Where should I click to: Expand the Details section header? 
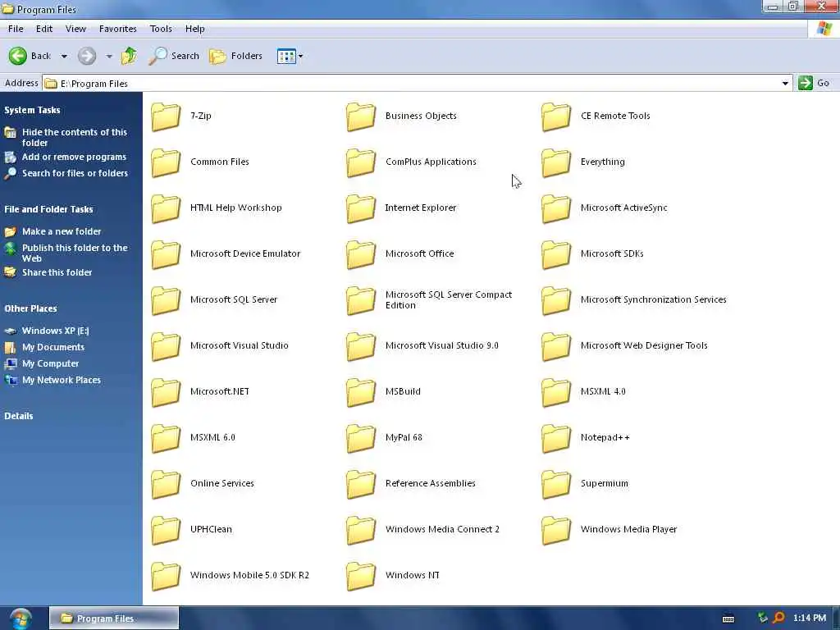[19, 416]
